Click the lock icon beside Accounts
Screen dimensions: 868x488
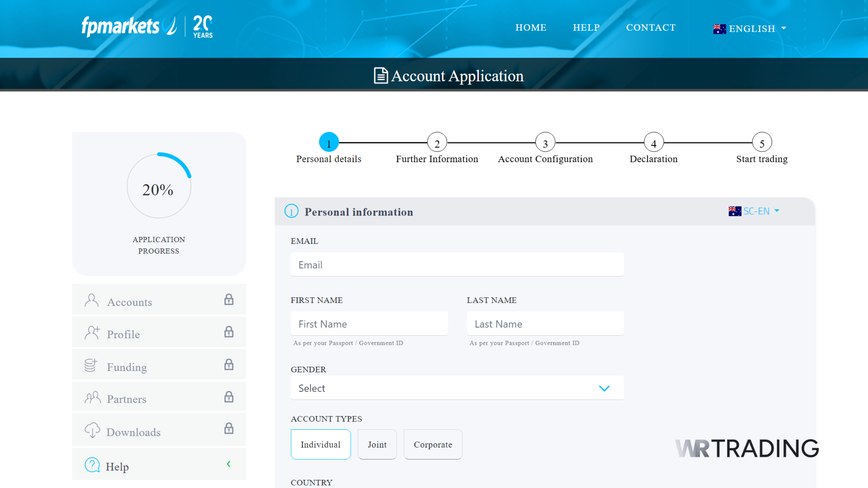229,300
